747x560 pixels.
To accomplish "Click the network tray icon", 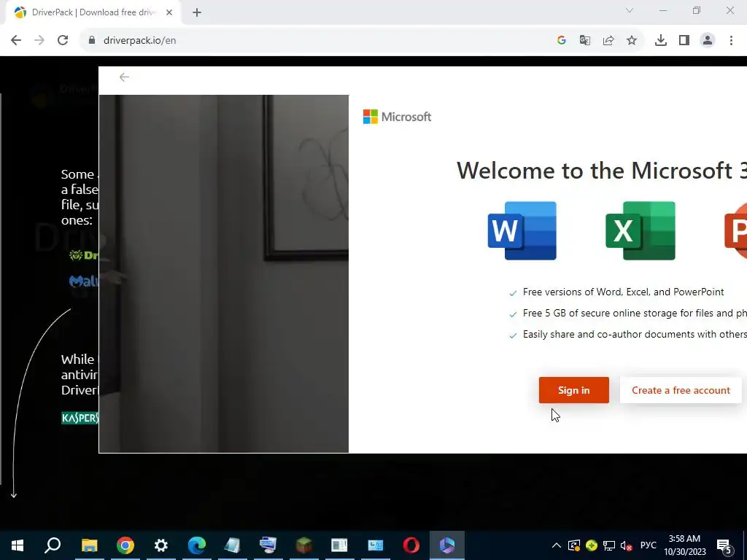I will click(x=609, y=545).
